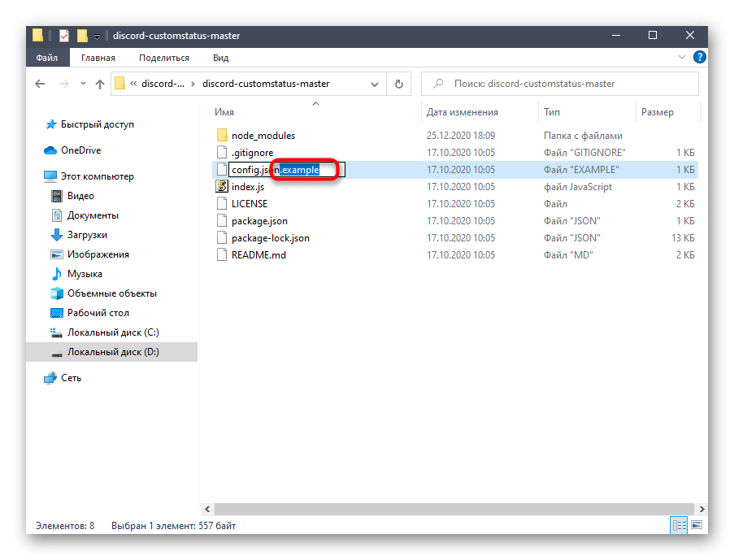Select the README.md file

point(258,255)
